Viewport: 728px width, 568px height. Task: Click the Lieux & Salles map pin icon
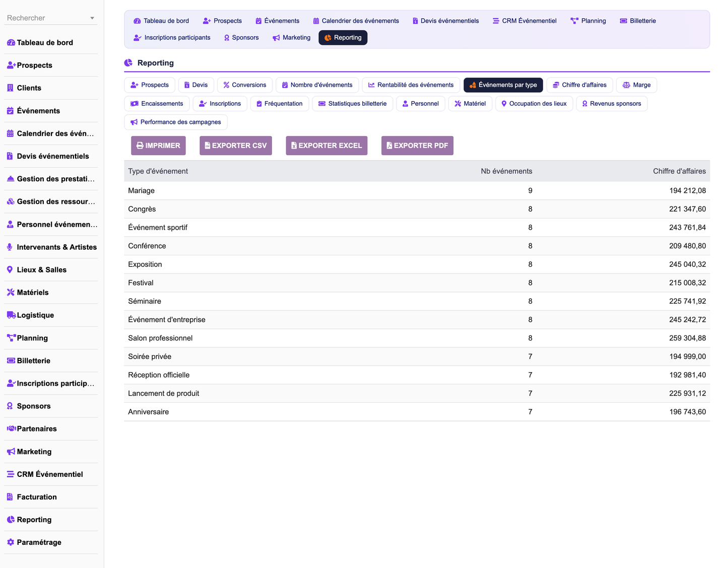tap(10, 270)
